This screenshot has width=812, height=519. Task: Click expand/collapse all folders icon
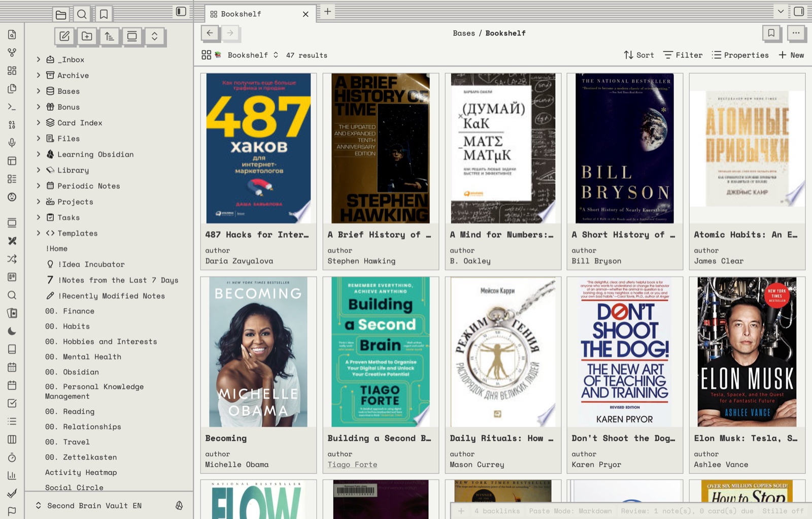(154, 36)
